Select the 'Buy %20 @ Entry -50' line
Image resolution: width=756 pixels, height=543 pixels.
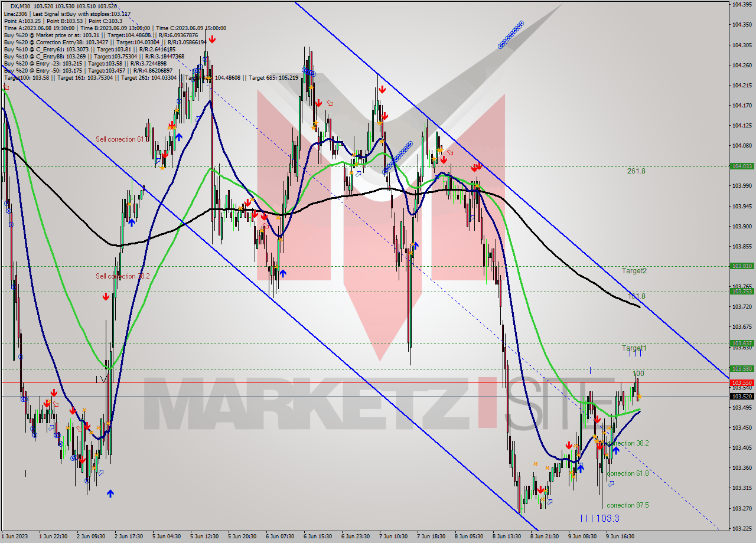(x=88, y=71)
